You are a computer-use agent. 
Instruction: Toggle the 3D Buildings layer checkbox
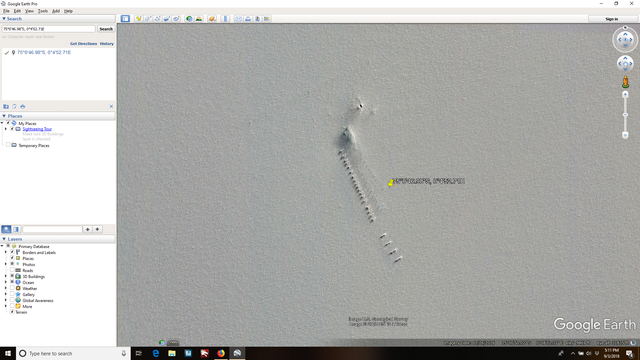(x=12, y=276)
